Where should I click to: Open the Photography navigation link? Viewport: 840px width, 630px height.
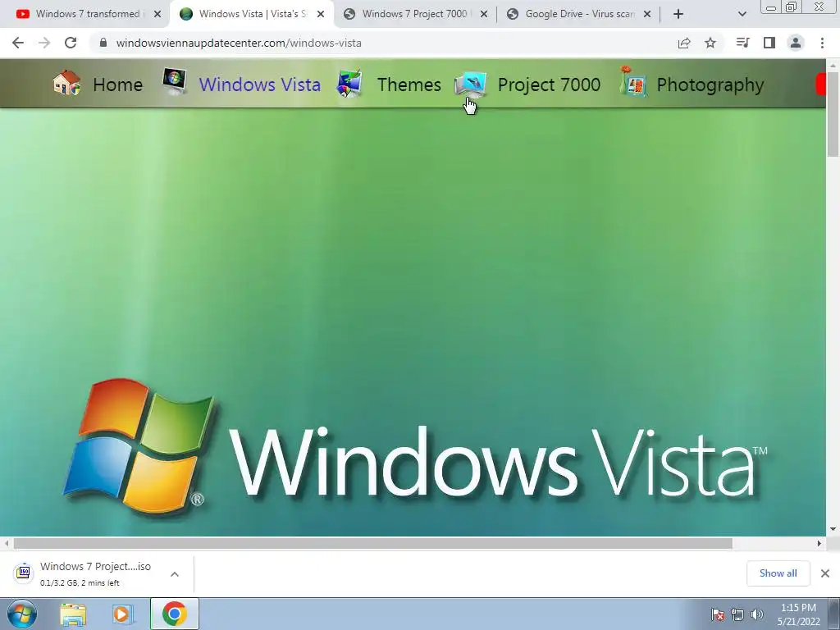[x=710, y=85]
